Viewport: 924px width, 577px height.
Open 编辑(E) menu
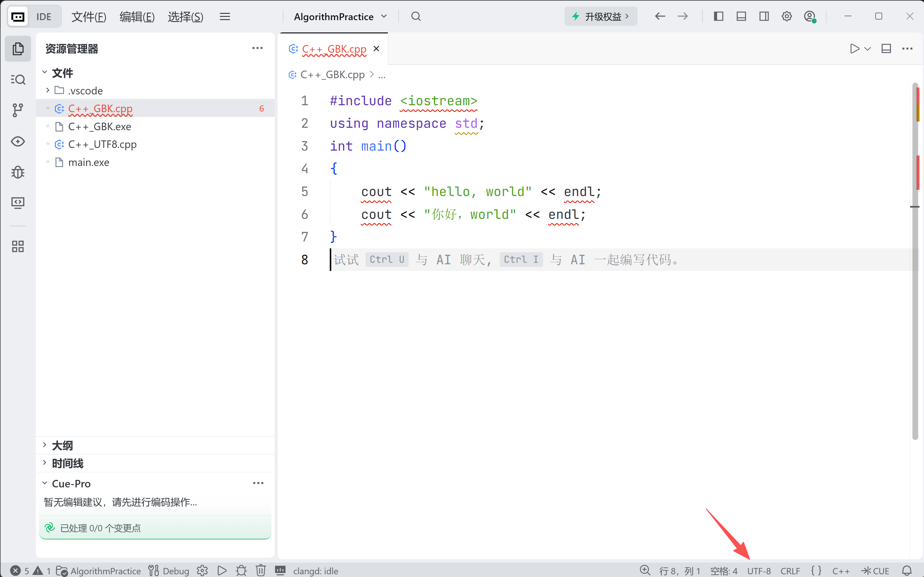137,17
